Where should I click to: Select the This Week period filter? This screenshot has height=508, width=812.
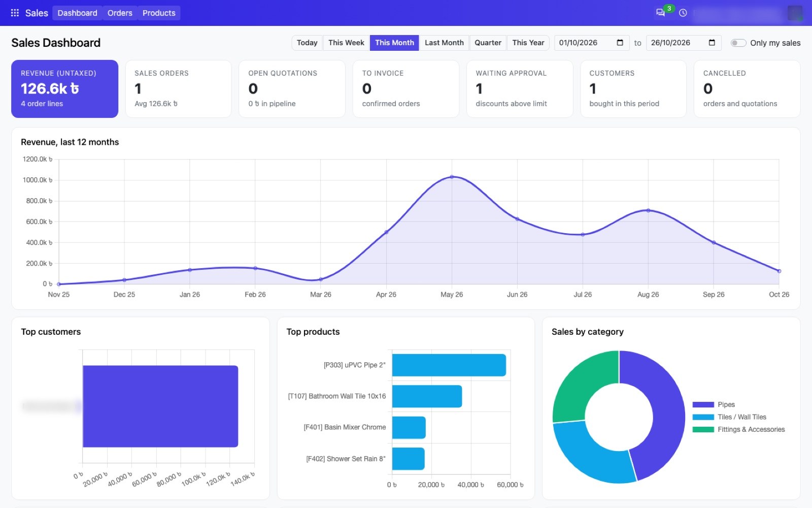[x=346, y=43]
